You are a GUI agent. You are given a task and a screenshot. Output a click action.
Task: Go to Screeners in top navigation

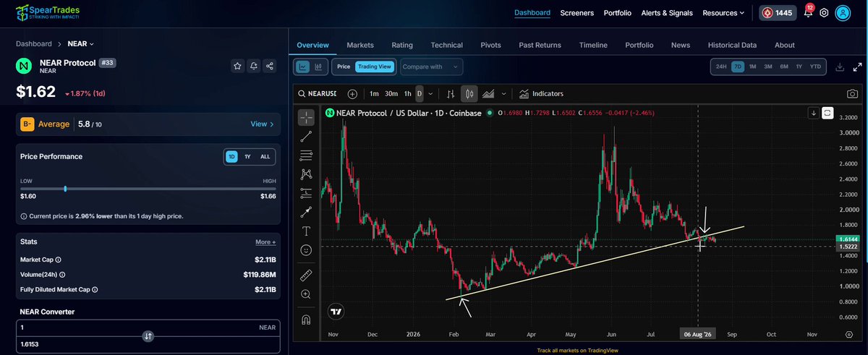tap(576, 12)
